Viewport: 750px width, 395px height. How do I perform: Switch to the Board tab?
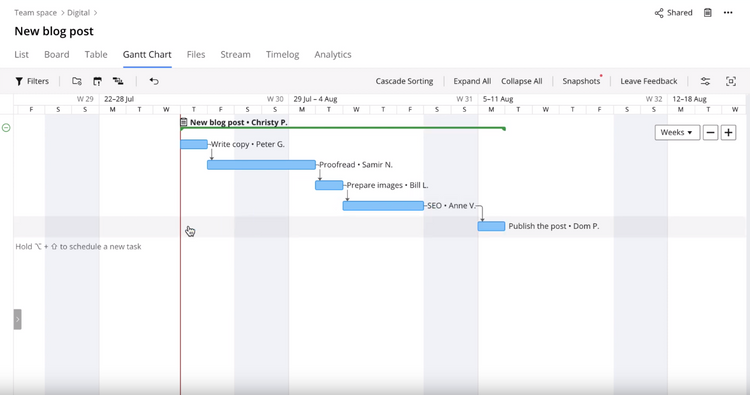click(x=57, y=55)
